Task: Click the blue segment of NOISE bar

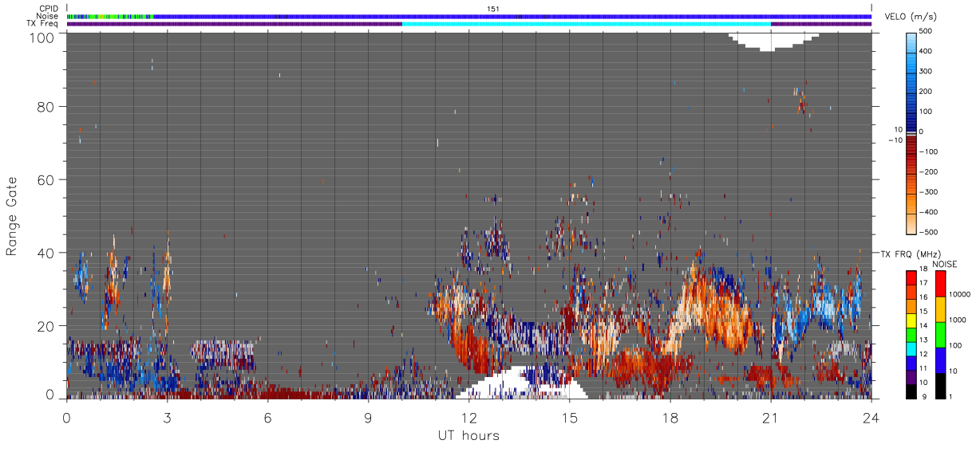Action: [x=939, y=360]
